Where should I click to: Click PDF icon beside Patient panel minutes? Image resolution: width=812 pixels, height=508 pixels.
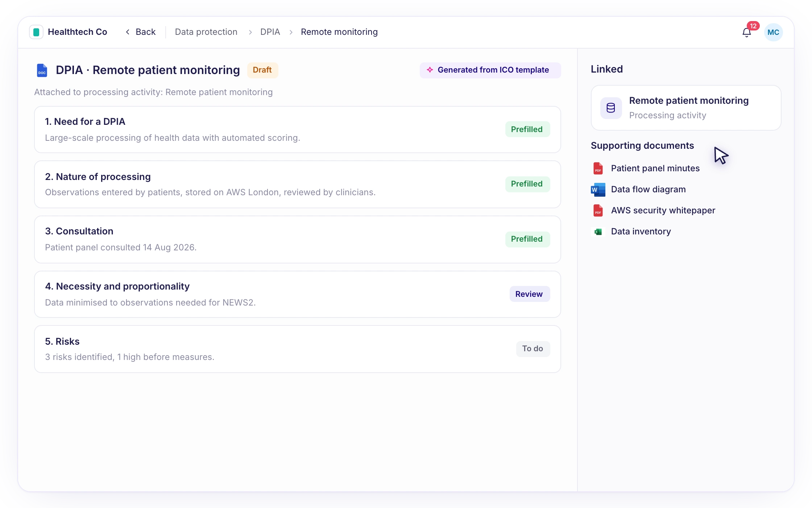pos(598,168)
